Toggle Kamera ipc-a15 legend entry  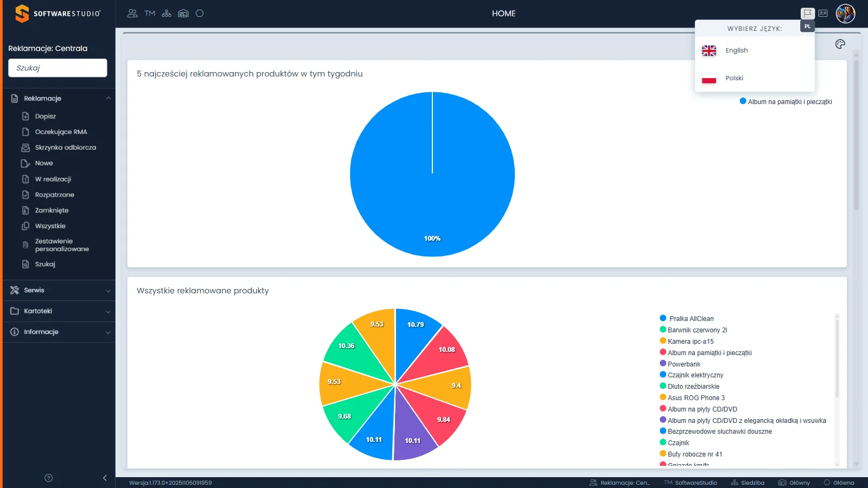click(x=687, y=342)
